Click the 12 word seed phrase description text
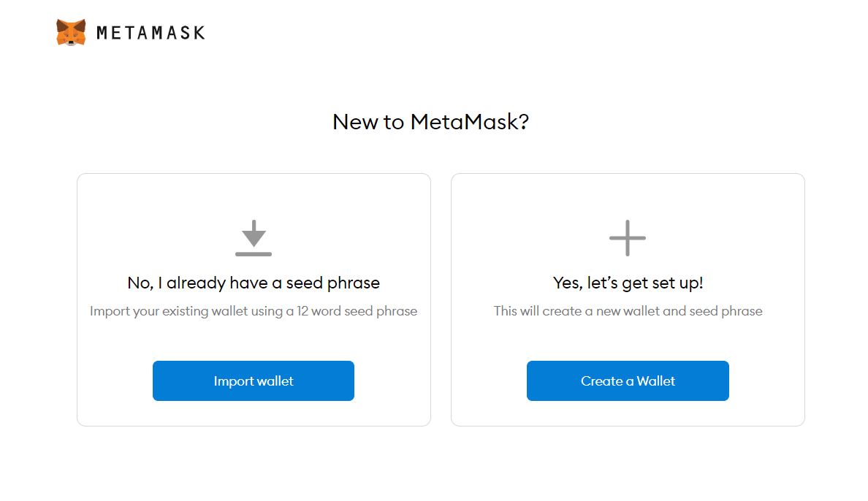 pyautogui.click(x=254, y=310)
